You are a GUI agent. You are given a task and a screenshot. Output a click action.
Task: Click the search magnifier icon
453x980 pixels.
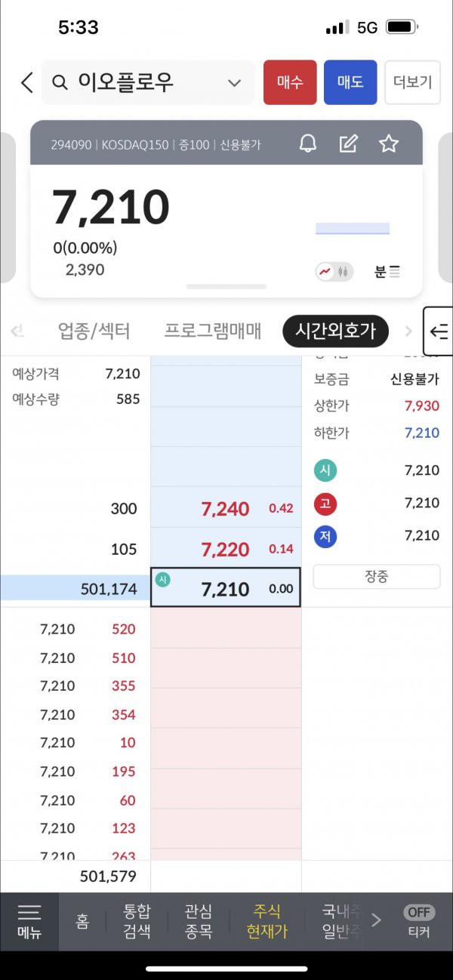[61, 82]
